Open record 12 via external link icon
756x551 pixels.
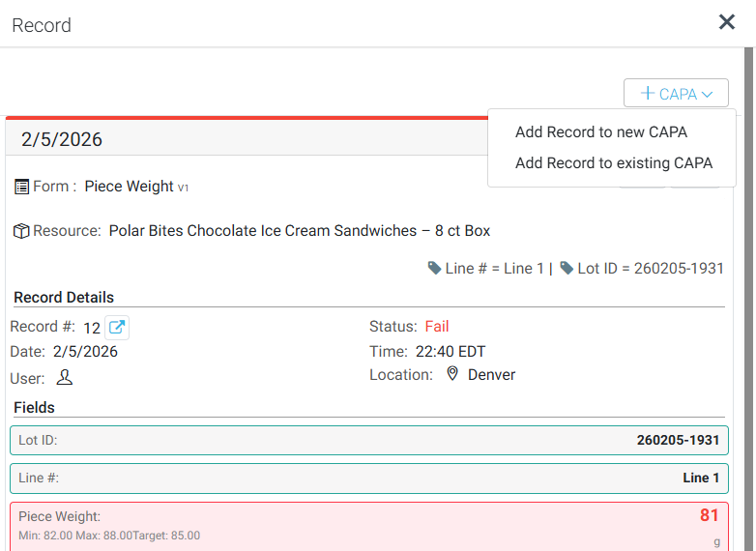pos(116,328)
